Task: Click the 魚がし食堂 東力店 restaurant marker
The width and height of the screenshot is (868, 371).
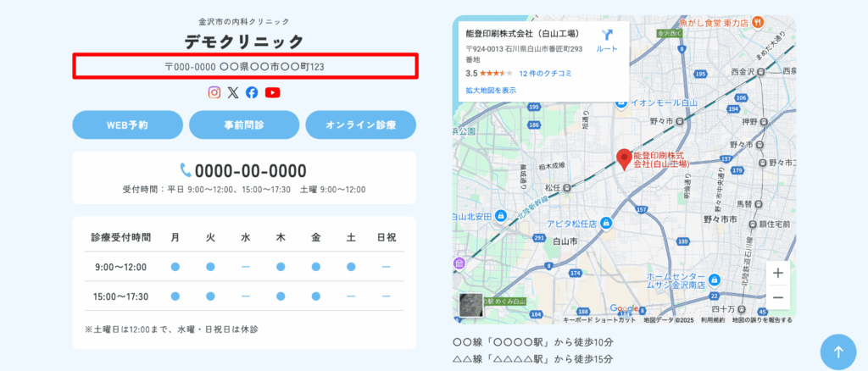Action: 759,23
